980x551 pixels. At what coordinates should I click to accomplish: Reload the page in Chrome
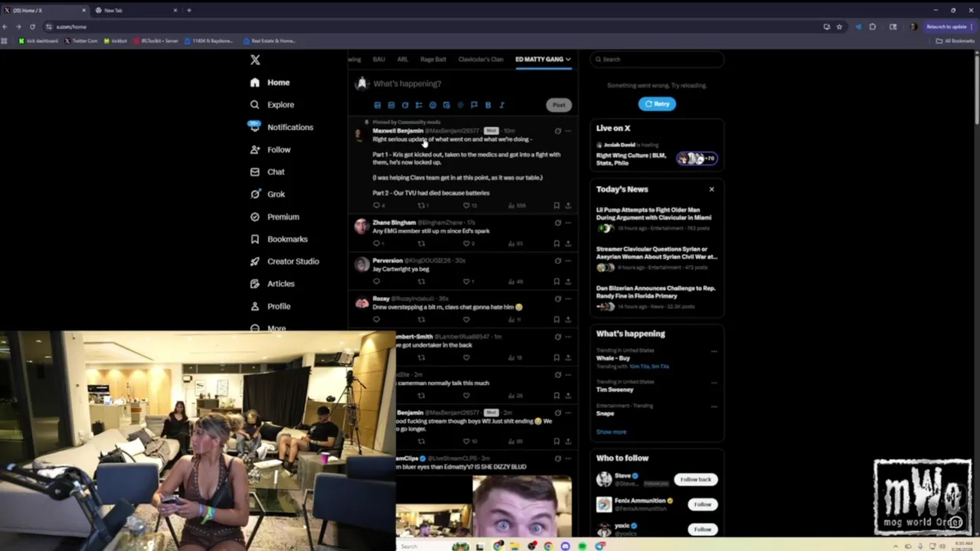click(31, 27)
